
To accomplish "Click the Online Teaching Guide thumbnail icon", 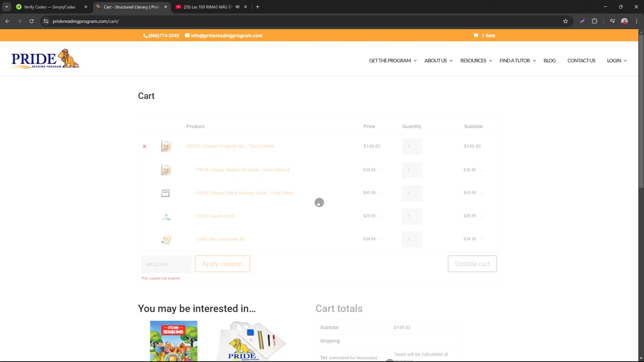I will [166, 193].
